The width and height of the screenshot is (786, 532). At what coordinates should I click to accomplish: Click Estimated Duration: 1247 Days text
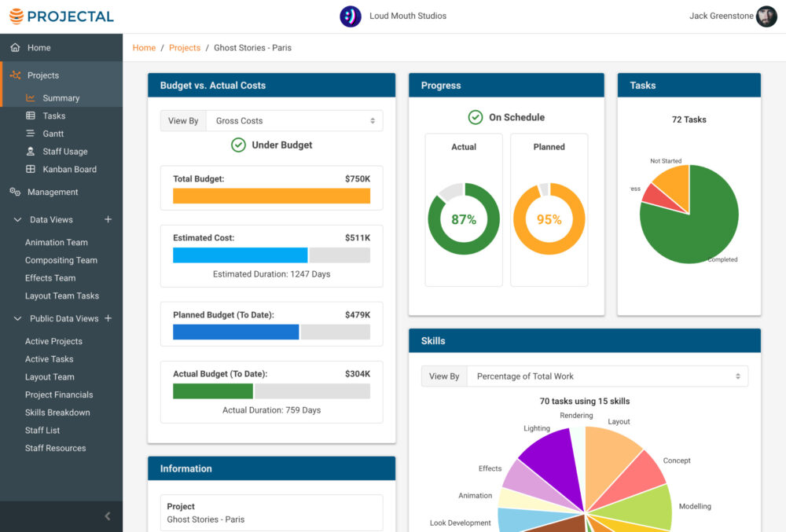(x=271, y=274)
